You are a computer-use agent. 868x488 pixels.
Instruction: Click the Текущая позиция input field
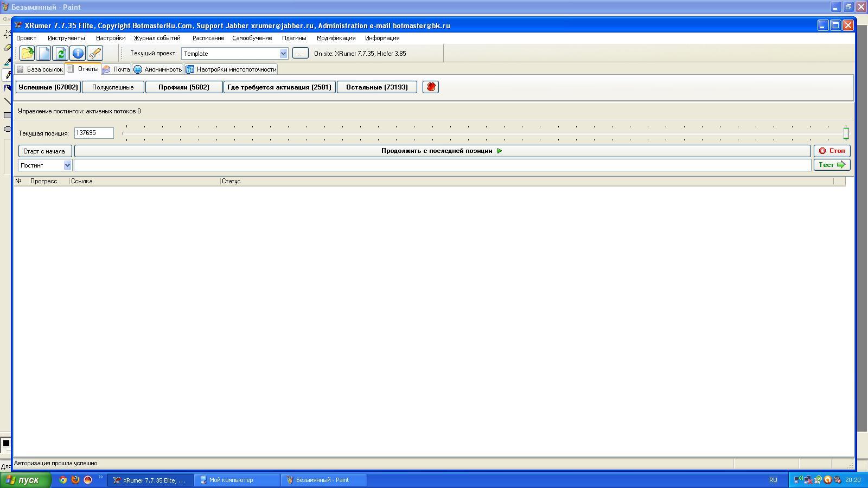point(94,133)
